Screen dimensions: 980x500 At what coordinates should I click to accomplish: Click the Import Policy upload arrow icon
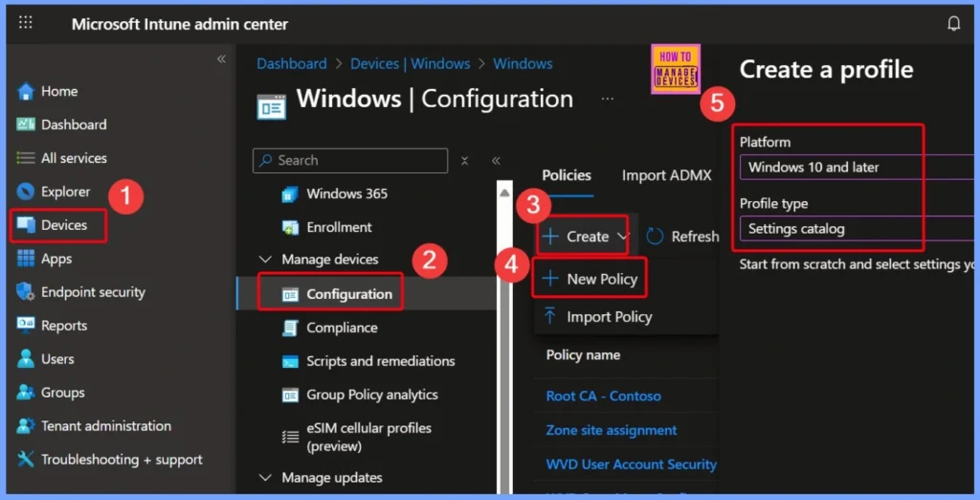[550, 316]
